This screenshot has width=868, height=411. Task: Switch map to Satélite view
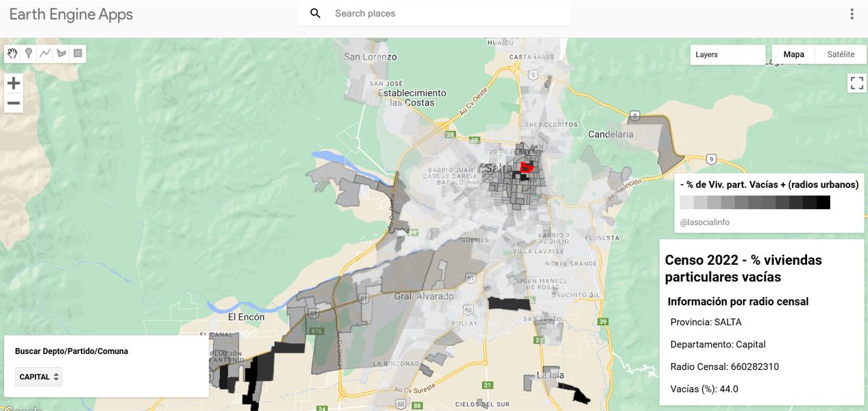pyautogui.click(x=841, y=54)
